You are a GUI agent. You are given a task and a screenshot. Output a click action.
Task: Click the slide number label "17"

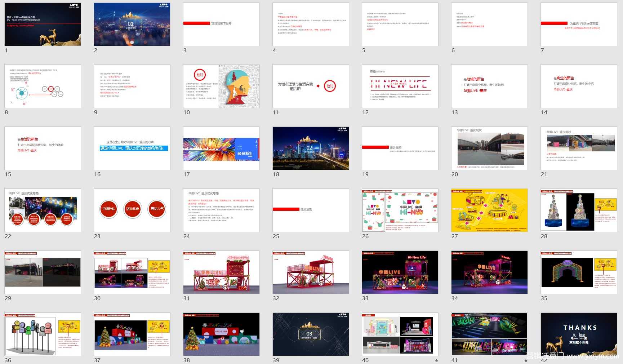click(x=187, y=174)
